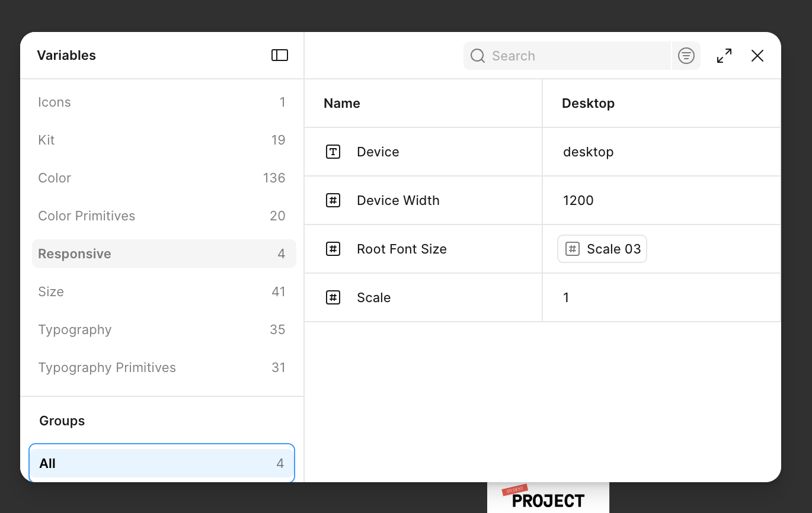Select the Color collection
The width and height of the screenshot is (812, 513).
164,178
